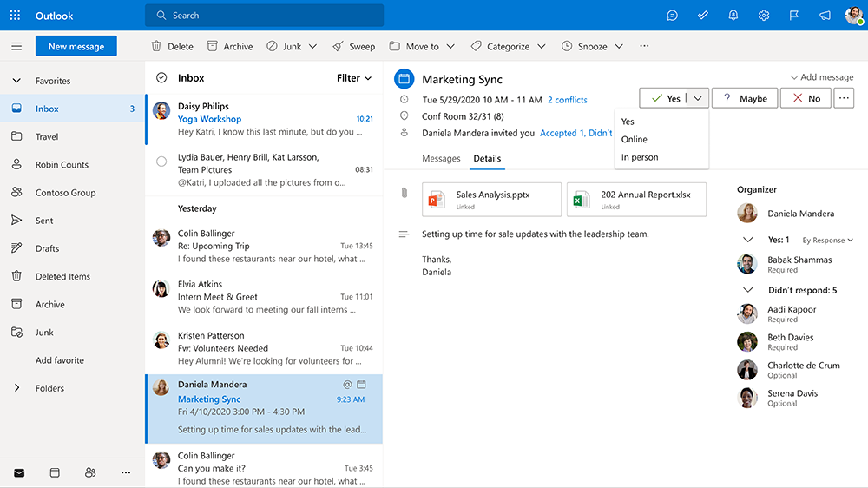Open the Filter dropdown
Image resolution: width=868 pixels, height=488 pixels.
[x=354, y=78]
